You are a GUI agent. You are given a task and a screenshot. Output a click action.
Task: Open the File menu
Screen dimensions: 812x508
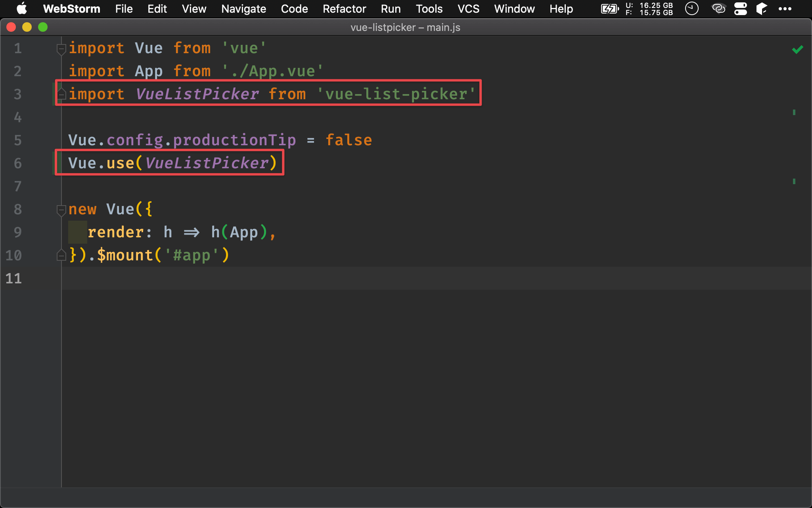[124, 9]
